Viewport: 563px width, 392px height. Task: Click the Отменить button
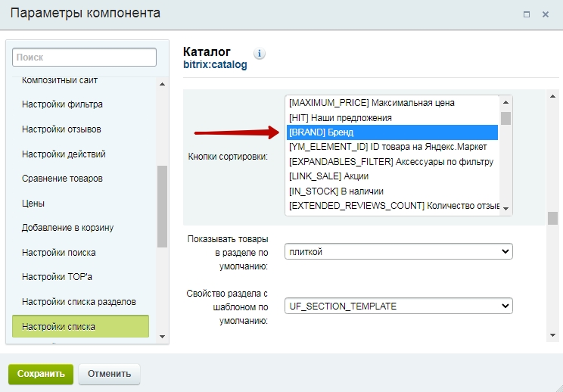pos(109,374)
